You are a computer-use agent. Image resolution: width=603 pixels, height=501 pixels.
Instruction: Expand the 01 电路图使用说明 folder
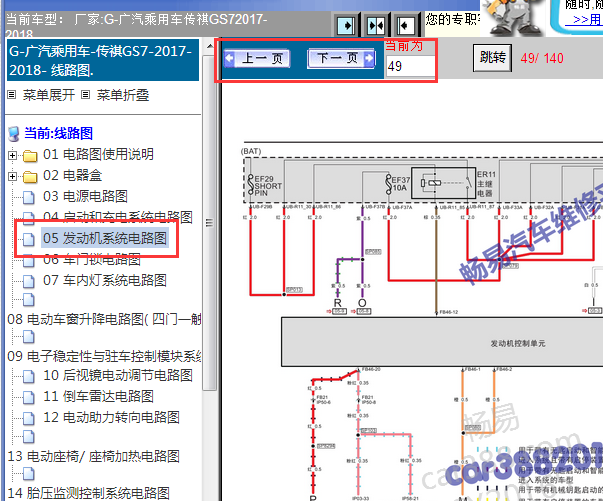12,155
